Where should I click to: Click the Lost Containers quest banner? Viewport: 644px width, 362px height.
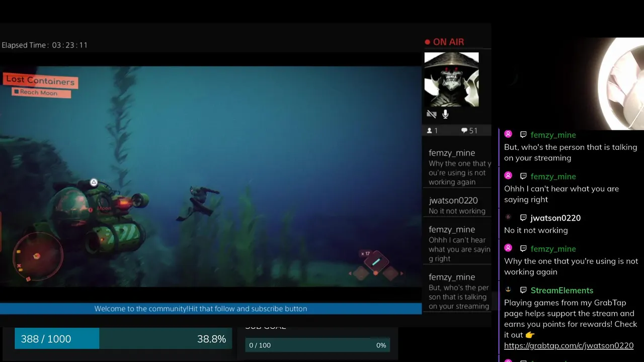tap(40, 80)
